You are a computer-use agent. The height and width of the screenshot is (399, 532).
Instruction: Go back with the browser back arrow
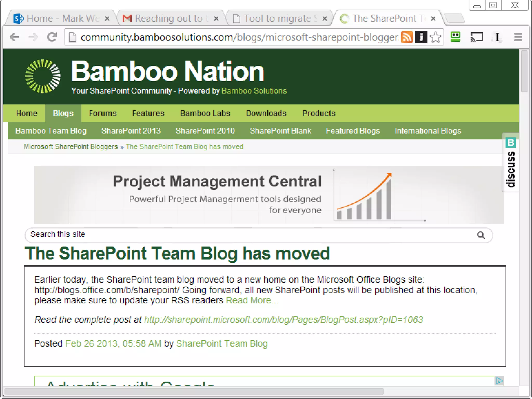click(x=15, y=37)
